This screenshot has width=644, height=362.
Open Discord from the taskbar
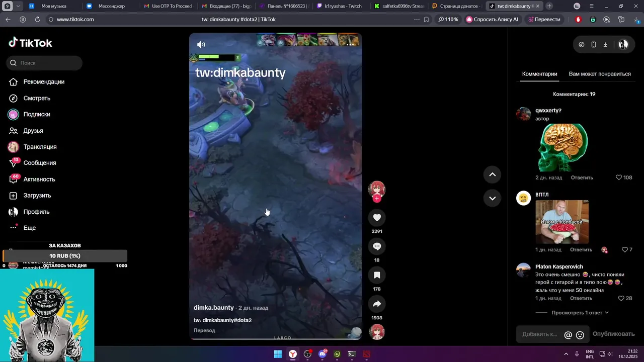coord(323,354)
